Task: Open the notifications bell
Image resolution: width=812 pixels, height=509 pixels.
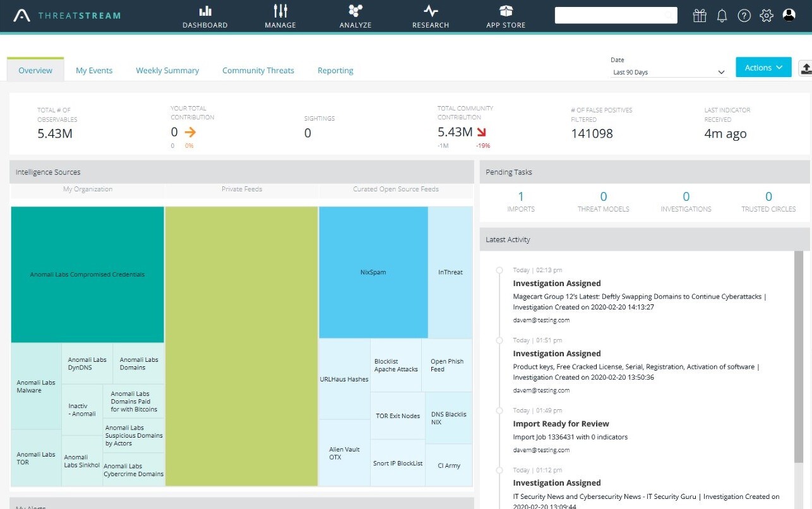Action: 722,16
